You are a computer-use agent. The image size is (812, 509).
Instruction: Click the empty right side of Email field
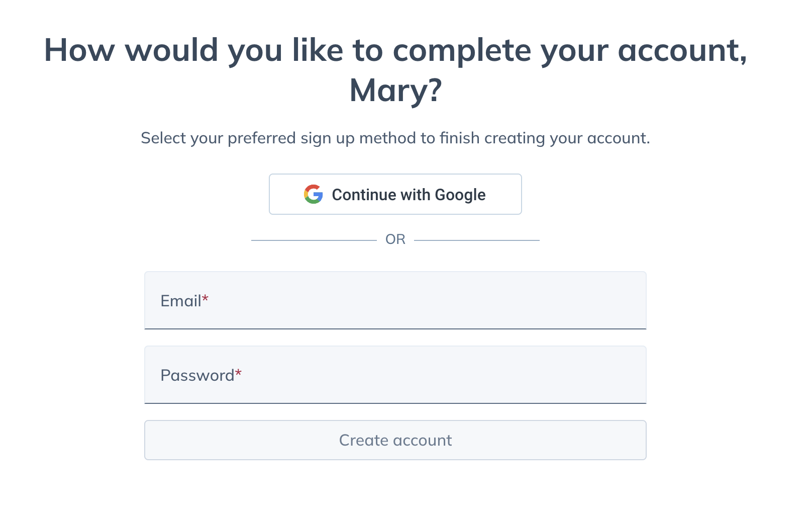click(x=553, y=300)
